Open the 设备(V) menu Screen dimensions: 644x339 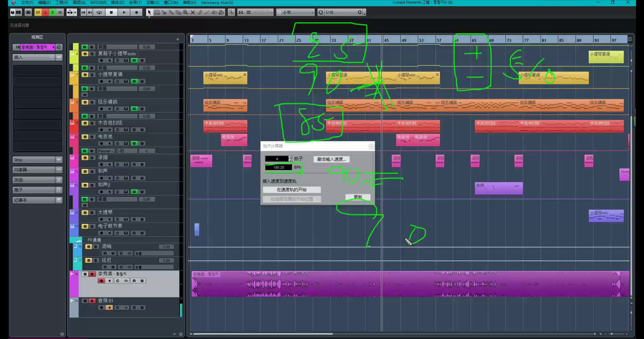click(x=153, y=3)
